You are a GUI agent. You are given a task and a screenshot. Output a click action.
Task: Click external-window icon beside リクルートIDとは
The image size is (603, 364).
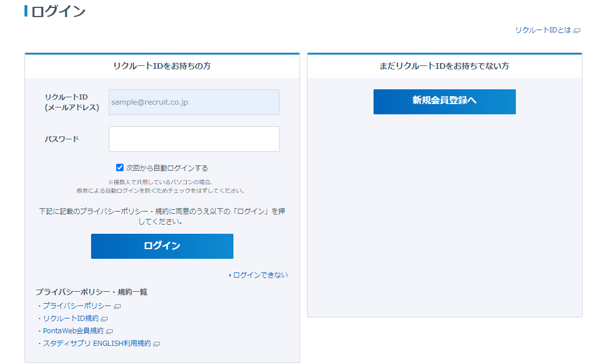coord(576,30)
